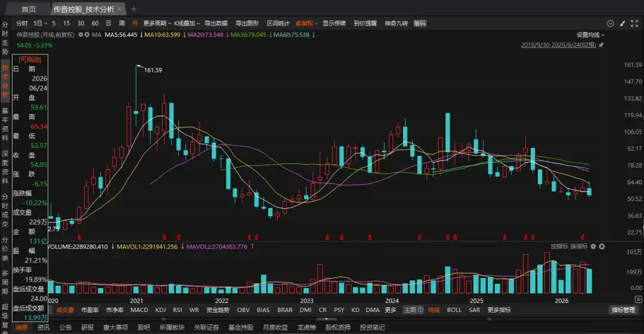Select KDJ indicator
Viewport: 644px width, 334px height.
tap(160, 310)
